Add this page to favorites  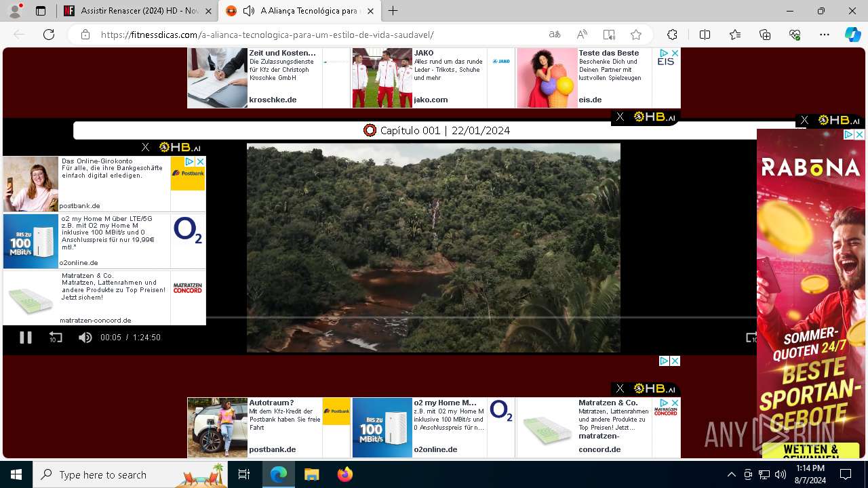636,35
